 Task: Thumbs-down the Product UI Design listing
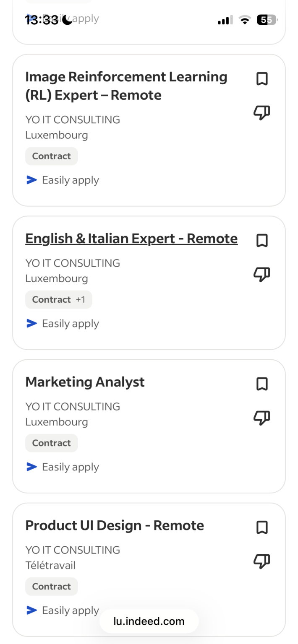261,561
